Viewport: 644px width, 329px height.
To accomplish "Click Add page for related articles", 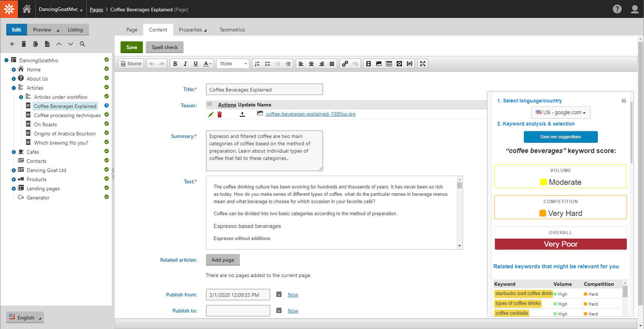I will point(223,260).
